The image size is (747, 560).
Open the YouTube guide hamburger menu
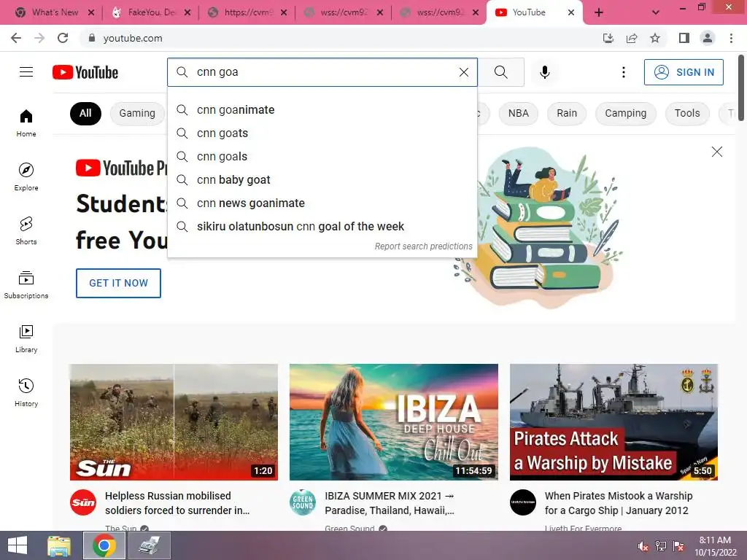point(26,72)
